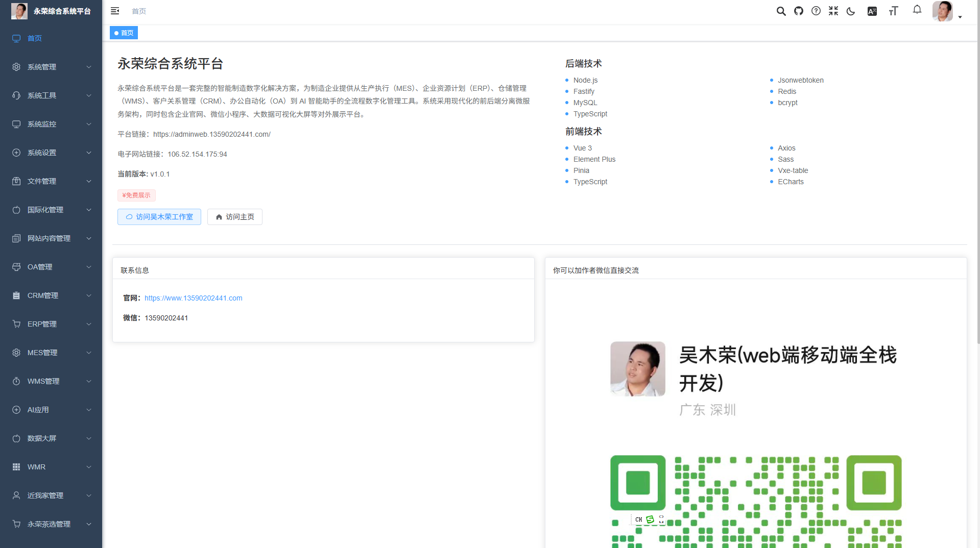Image resolution: width=980 pixels, height=548 pixels.
Task: Click the 永荣茶选管理 cart icon
Action: point(16,524)
